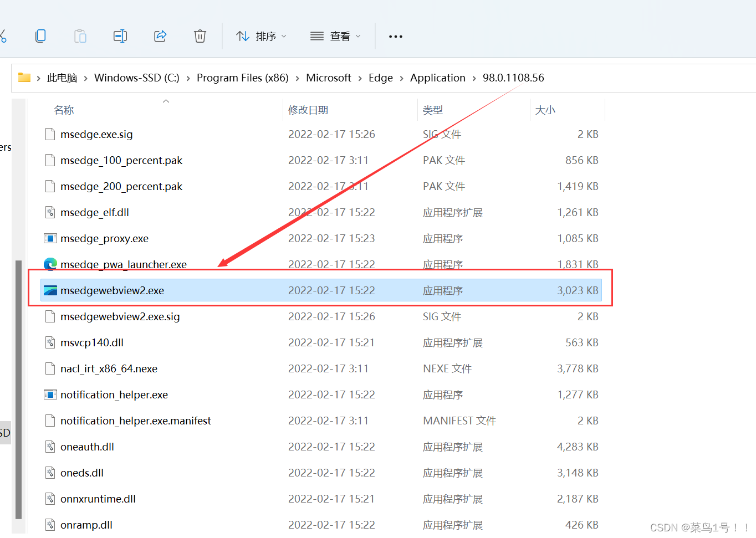The height and width of the screenshot is (538, 756).
Task: Click the Share icon in the toolbar
Action: click(x=160, y=36)
